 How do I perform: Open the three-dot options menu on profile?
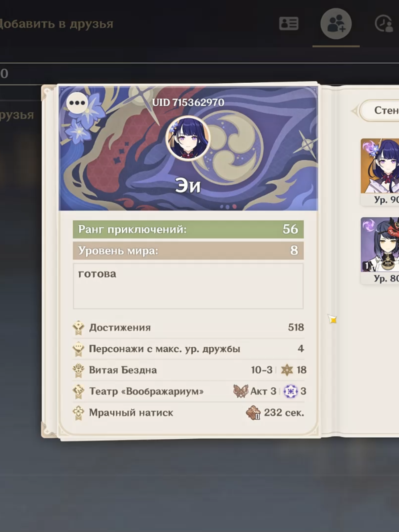(x=77, y=103)
